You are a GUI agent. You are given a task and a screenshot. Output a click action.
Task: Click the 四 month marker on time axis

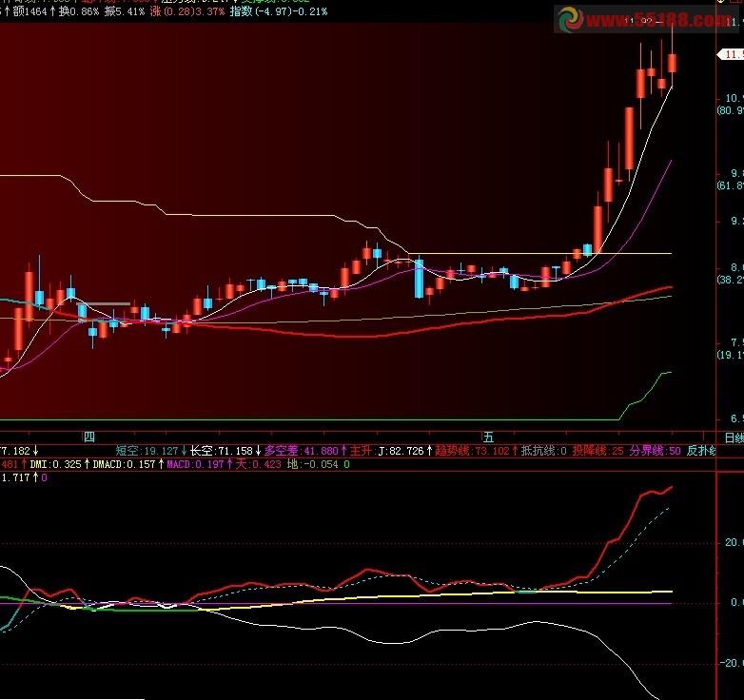(x=88, y=437)
